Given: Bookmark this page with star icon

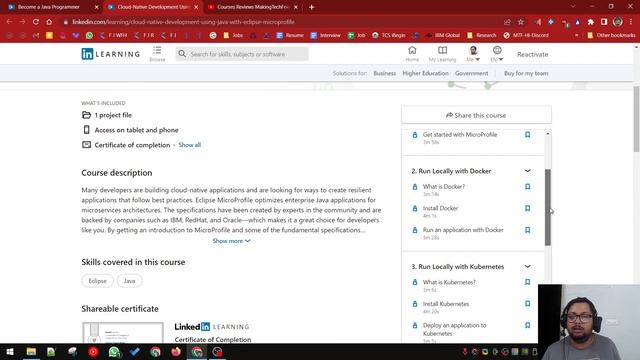Looking at the screenshot, I should click(520, 22).
